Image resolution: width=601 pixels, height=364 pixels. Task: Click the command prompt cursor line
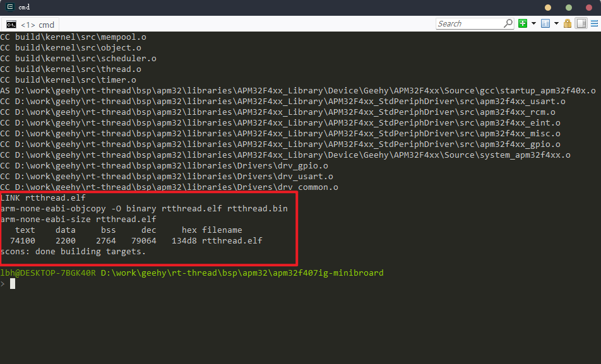[x=13, y=284]
